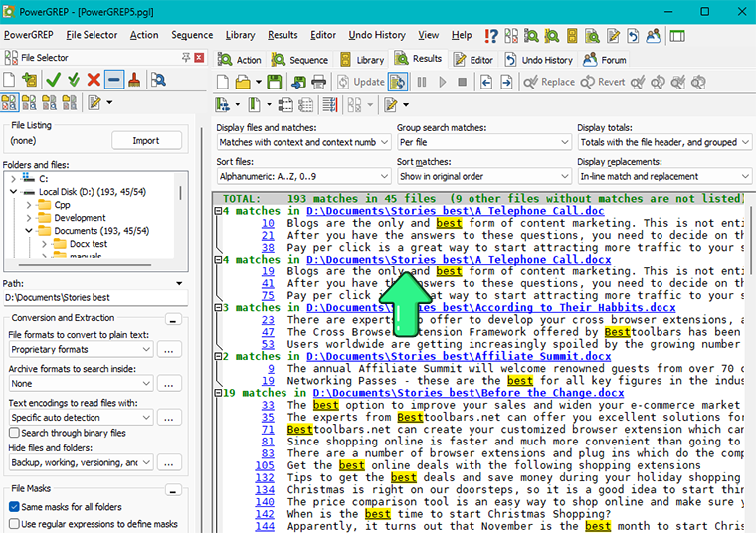Viewport: 756px width, 533px height.
Task: Open the A Telephone Call.doc file link
Action: click(x=455, y=211)
